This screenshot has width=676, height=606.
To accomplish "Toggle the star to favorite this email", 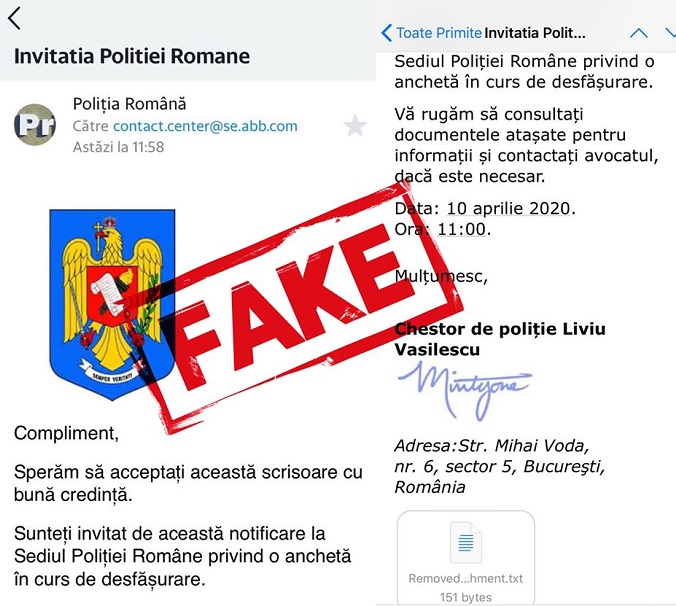I will (x=355, y=125).
